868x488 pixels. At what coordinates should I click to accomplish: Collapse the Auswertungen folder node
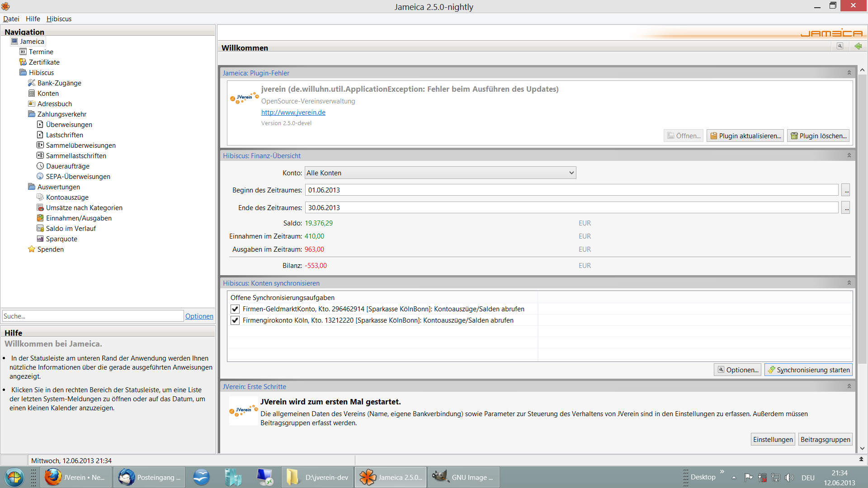click(x=32, y=187)
